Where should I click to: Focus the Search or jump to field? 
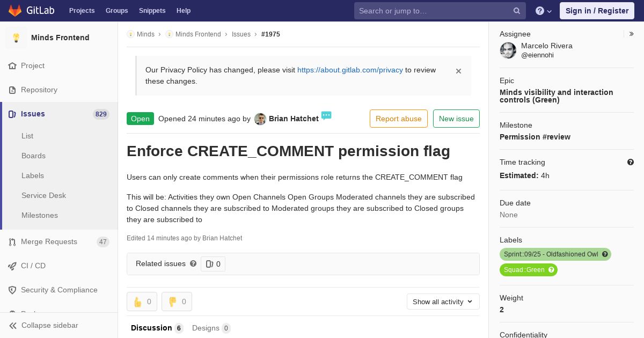point(440,11)
